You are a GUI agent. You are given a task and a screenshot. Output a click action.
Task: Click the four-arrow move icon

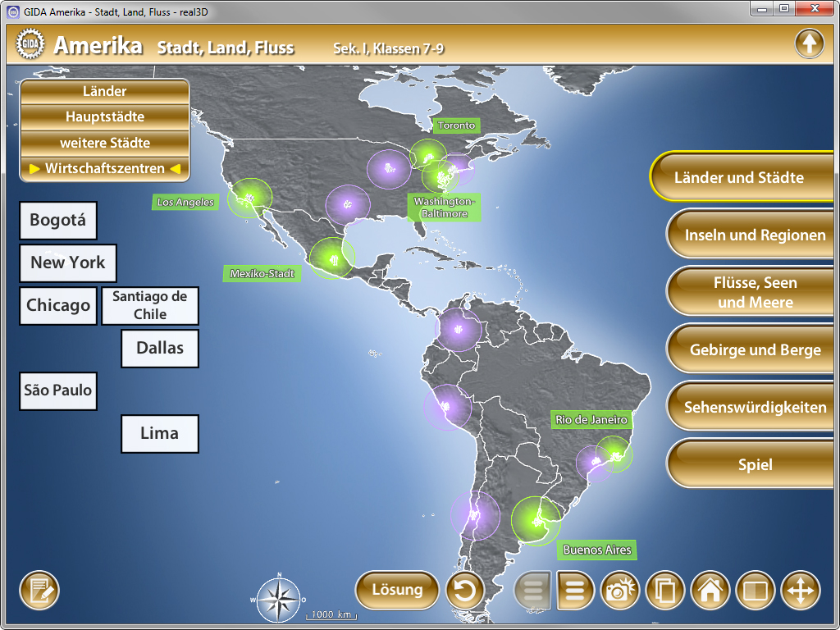point(800,590)
